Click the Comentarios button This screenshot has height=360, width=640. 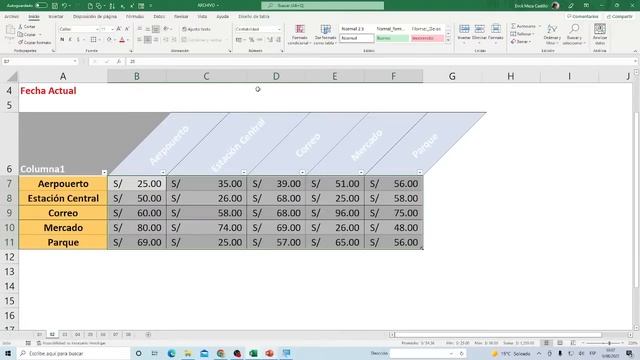582,17
